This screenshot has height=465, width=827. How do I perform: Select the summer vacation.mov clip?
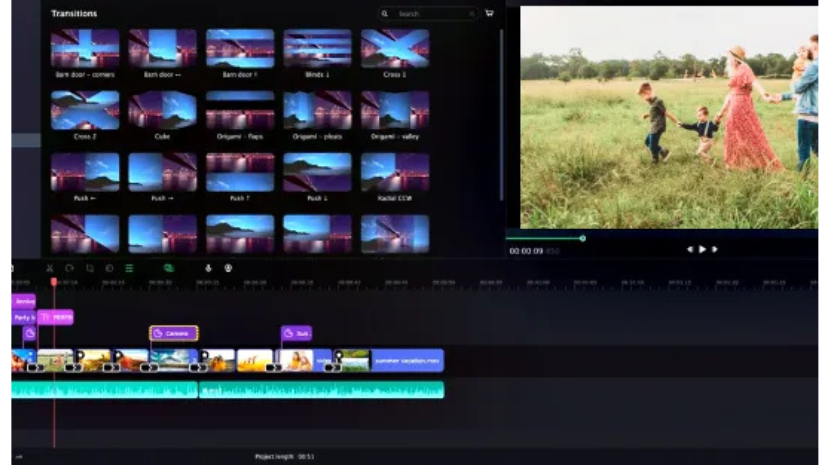point(407,360)
